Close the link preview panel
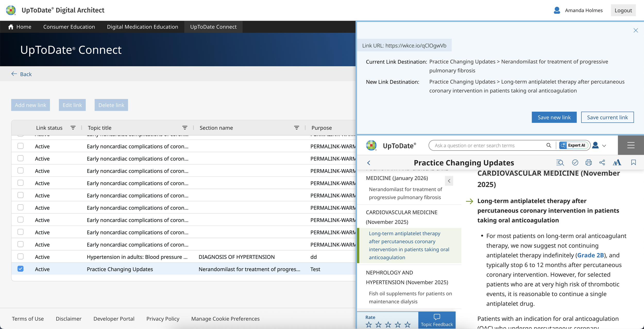 (x=635, y=30)
